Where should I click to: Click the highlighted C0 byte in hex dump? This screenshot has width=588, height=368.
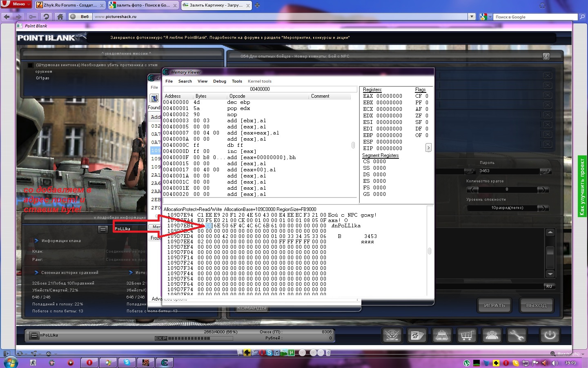209,226
